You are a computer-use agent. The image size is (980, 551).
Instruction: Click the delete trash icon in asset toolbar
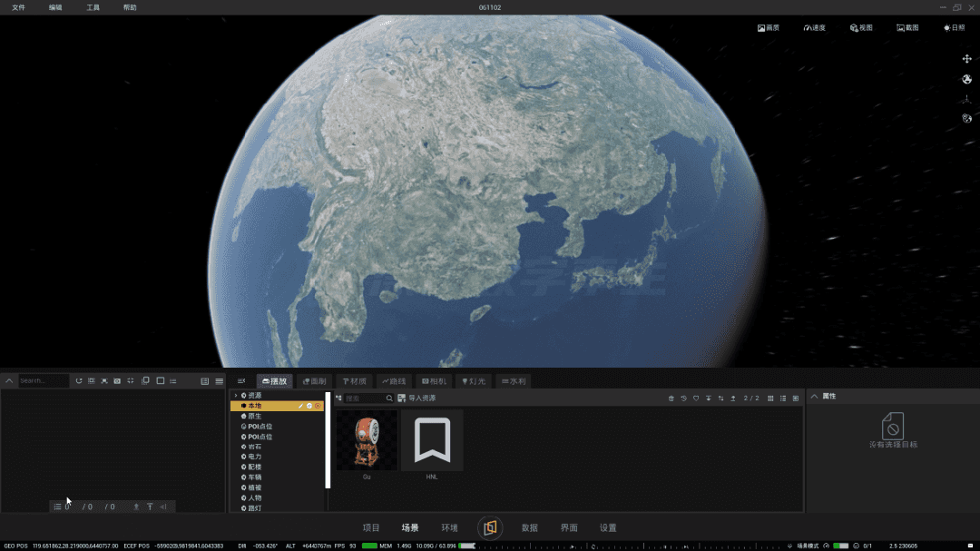671,398
